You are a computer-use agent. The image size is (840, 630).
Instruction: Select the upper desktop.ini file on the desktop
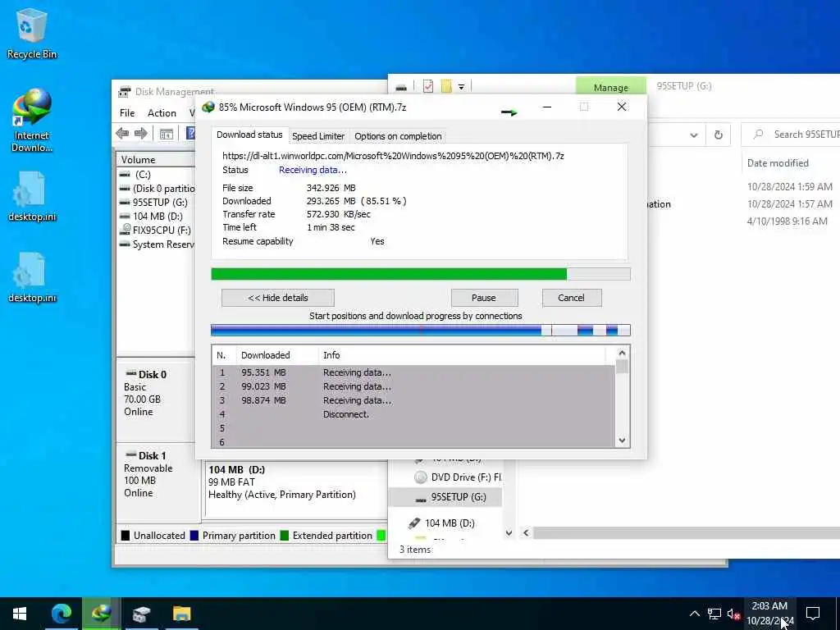(31, 196)
